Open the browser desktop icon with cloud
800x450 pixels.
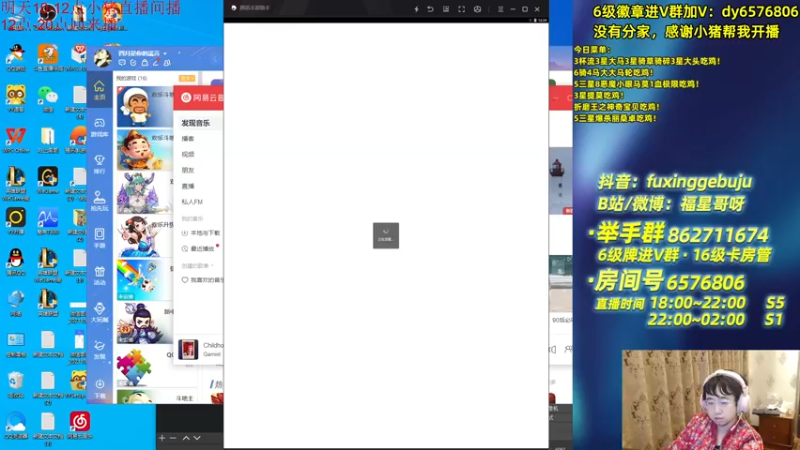pos(16,426)
